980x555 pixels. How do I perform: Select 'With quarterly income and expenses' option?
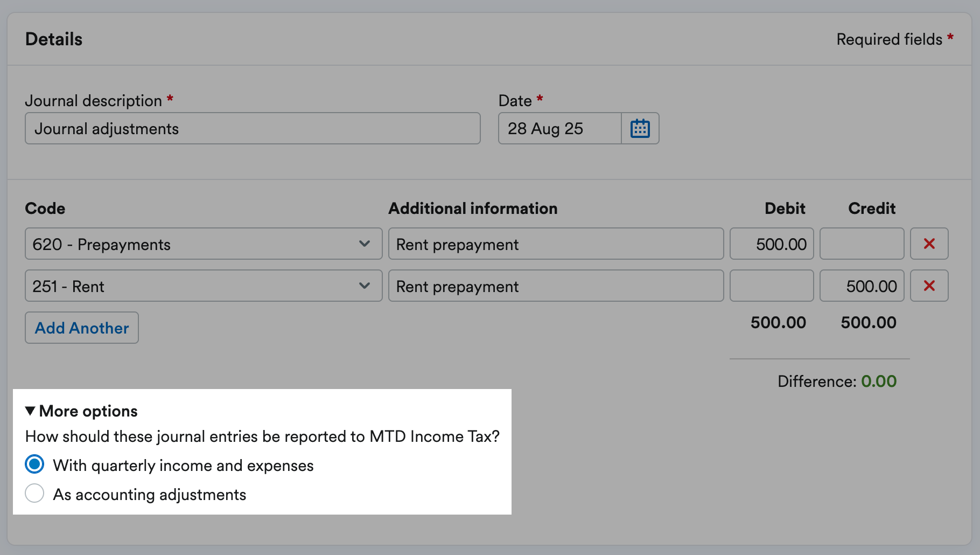(x=35, y=464)
